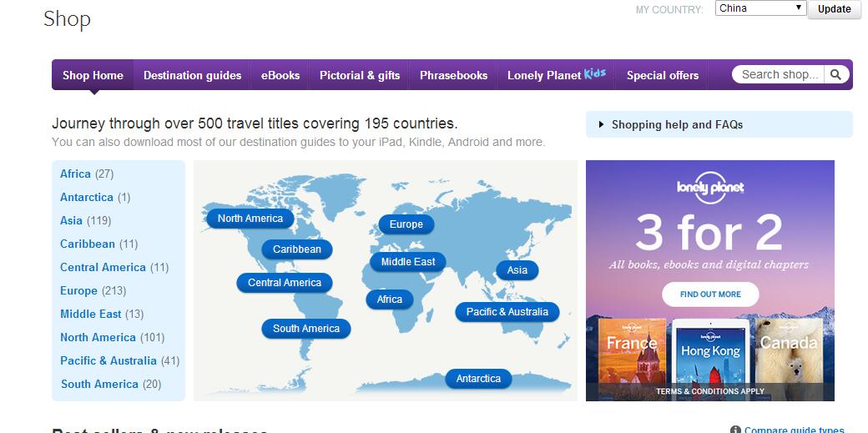Screen dimensions: 868x433
Task: Click the Update country button
Action: [x=835, y=9]
